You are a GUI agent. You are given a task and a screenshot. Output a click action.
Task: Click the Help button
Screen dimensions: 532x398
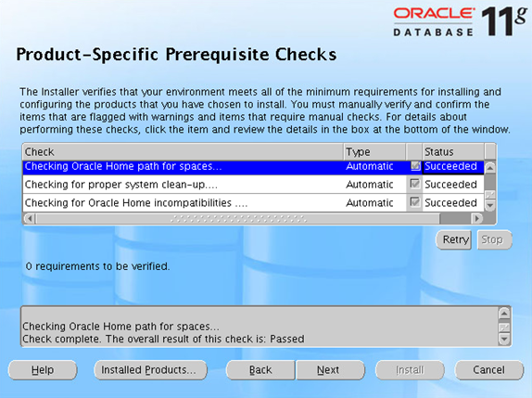(43, 370)
